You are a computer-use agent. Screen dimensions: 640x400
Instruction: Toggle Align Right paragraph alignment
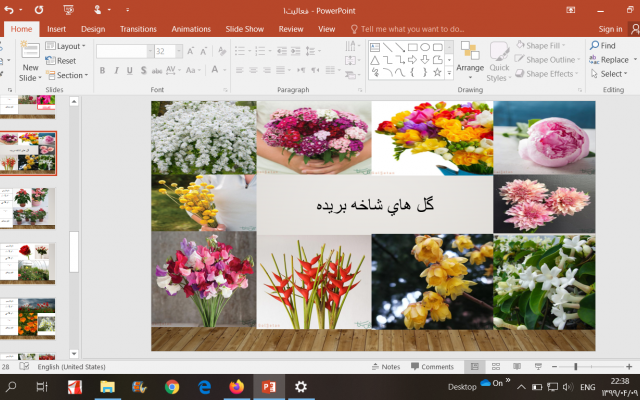(267, 70)
